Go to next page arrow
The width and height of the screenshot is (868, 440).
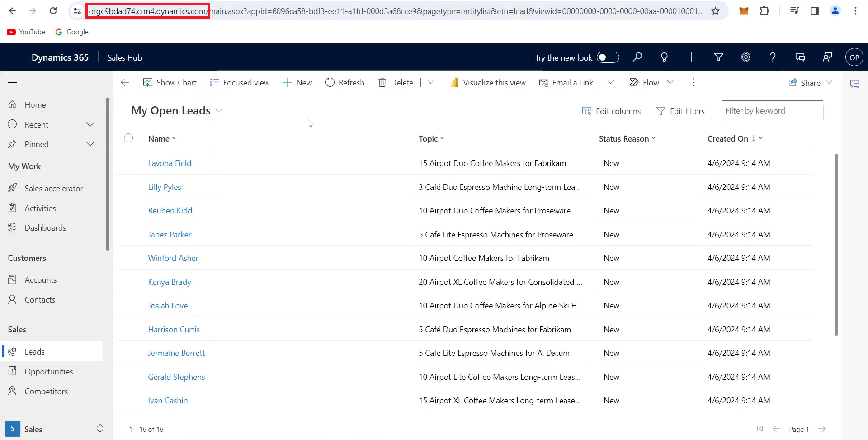[822, 429]
